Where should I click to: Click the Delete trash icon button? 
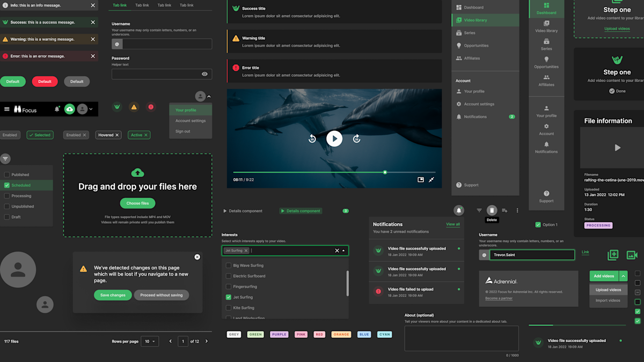click(x=492, y=211)
